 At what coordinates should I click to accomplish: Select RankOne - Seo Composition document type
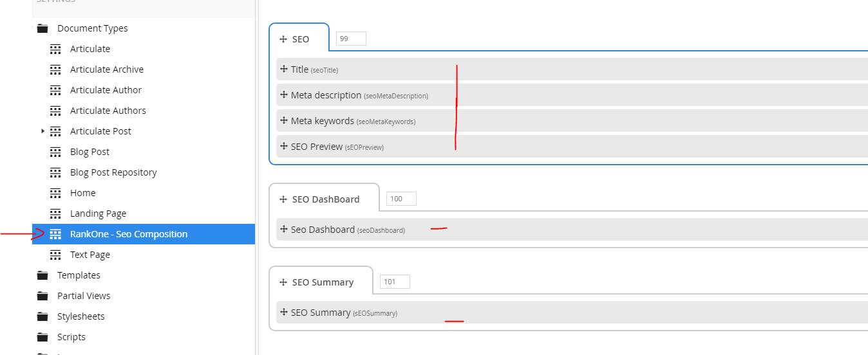(x=129, y=234)
